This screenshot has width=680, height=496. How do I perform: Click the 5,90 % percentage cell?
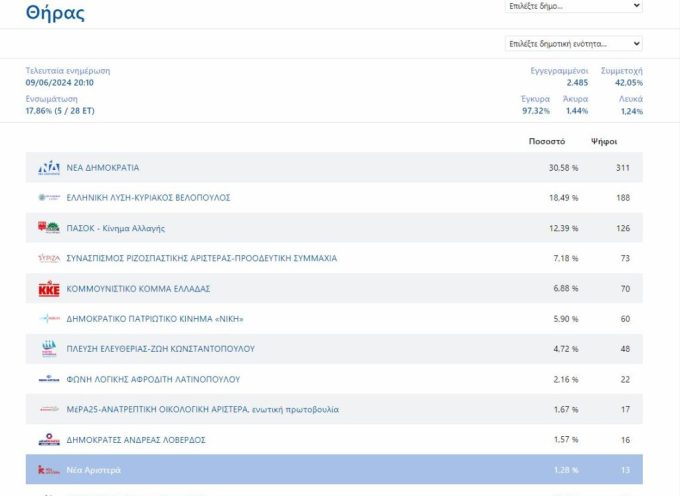coord(566,319)
